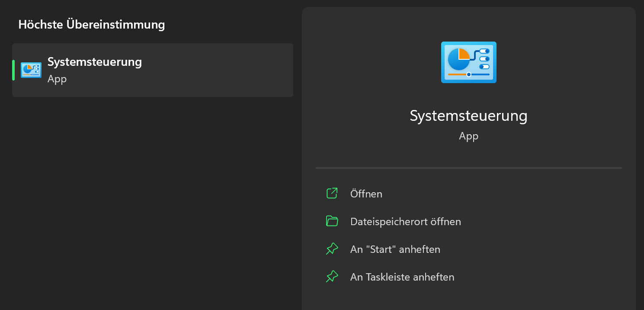
Task: Click the App subtitle in the left result
Action: (57, 79)
